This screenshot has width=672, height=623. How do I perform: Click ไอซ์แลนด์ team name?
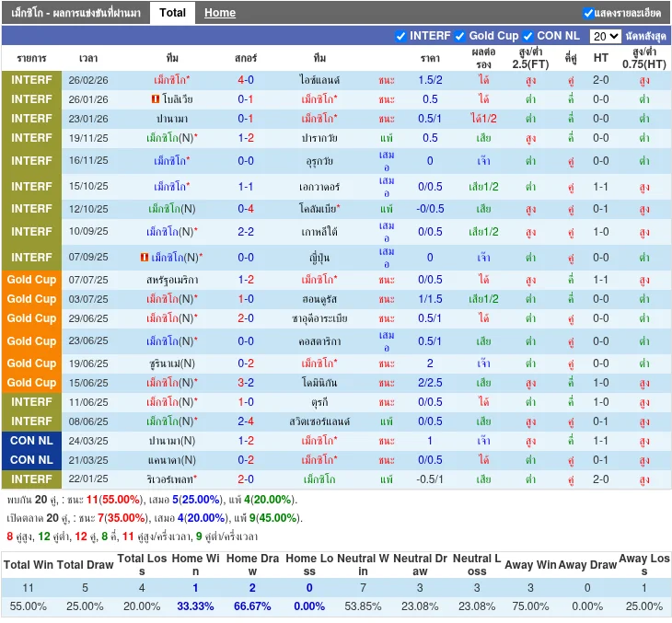pyautogui.click(x=319, y=80)
